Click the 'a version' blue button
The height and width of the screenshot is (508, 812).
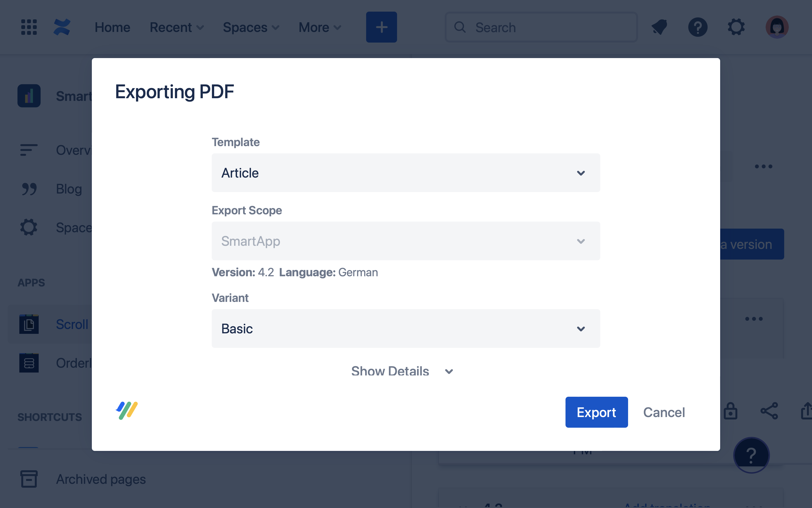click(x=752, y=244)
